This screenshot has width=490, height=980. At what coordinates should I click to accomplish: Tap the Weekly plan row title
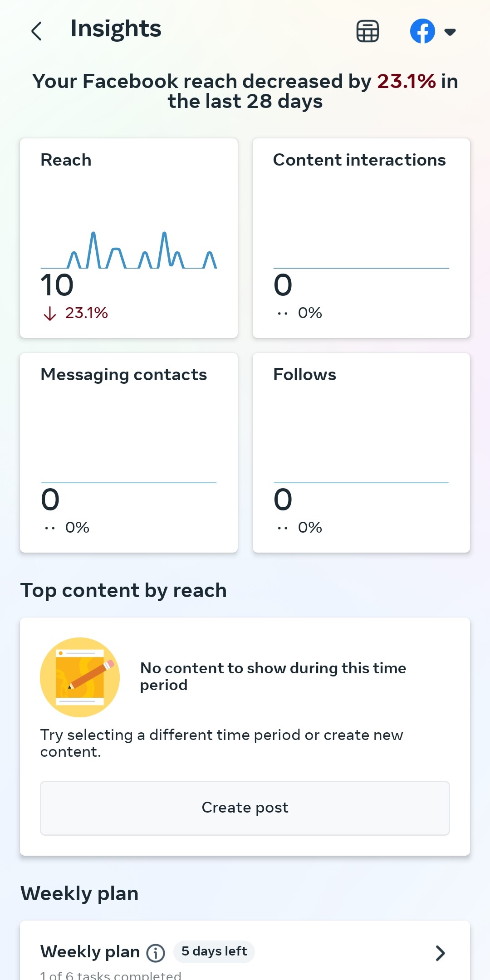click(x=90, y=952)
